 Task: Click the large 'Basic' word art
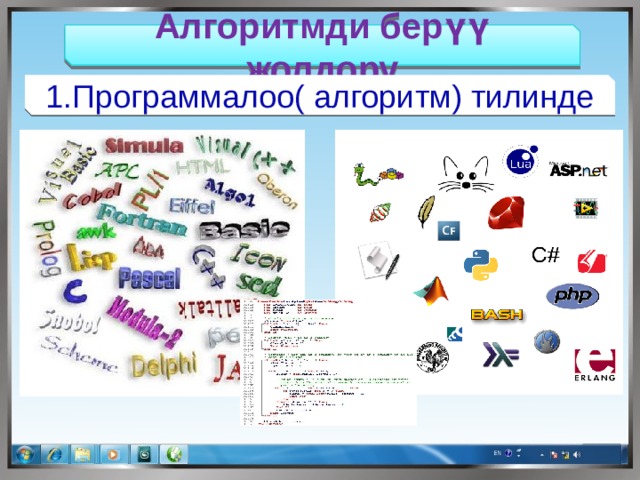(x=244, y=229)
